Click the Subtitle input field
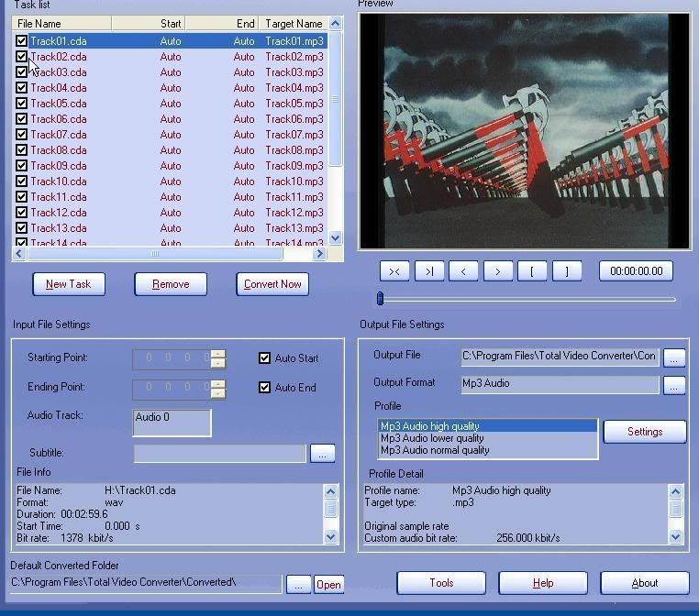The height and width of the screenshot is (616, 699). 220,454
